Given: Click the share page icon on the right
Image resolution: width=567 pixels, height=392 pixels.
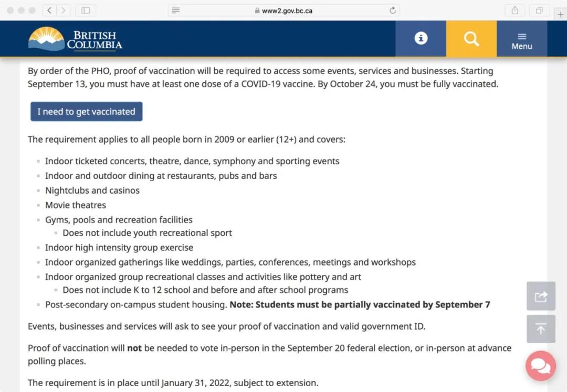Looking at the screenshot, I should (x=541, y=296).
